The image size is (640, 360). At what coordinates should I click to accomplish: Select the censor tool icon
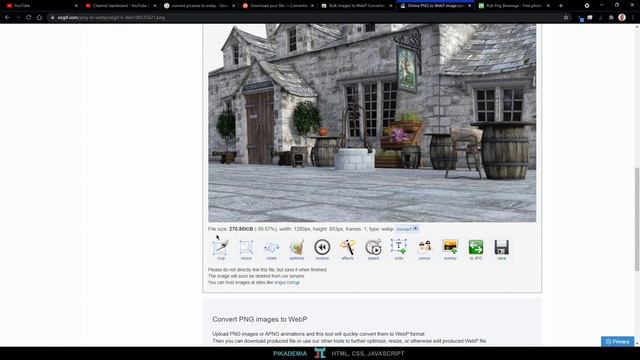pos(424,250)
